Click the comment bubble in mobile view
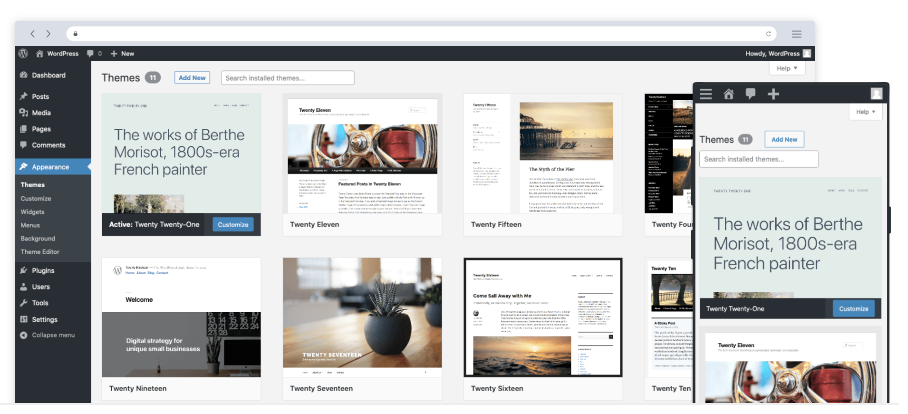908x414 pixels. pos(750,94)
